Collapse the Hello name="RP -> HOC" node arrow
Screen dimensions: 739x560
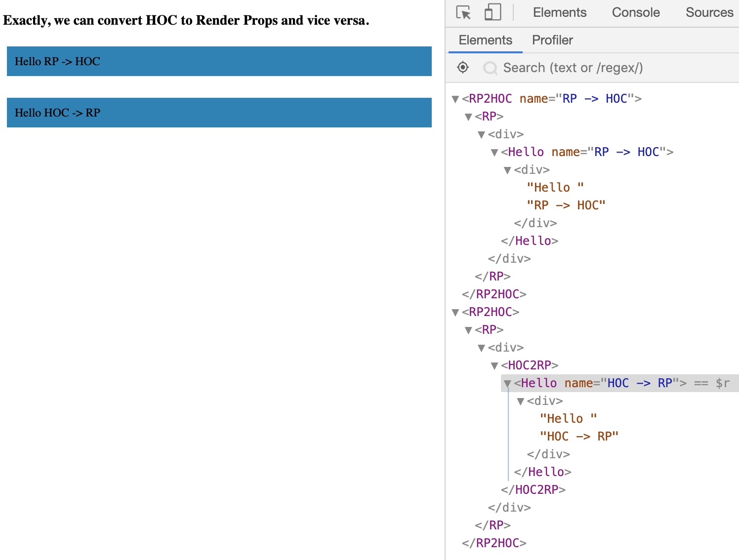tap(494, 153)
